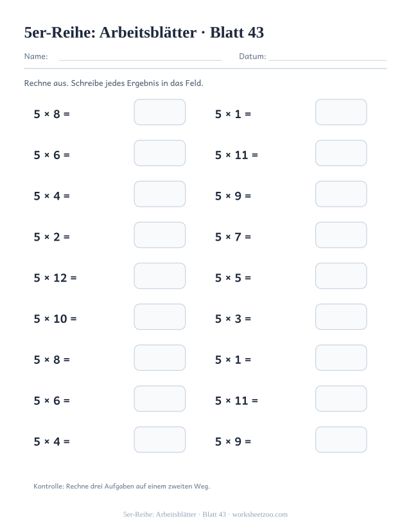Image resolution: width=411 pixels, height=532 pixels.
Task: Click the first 5 × 11 answer box
Action: [x=341, y=153]
